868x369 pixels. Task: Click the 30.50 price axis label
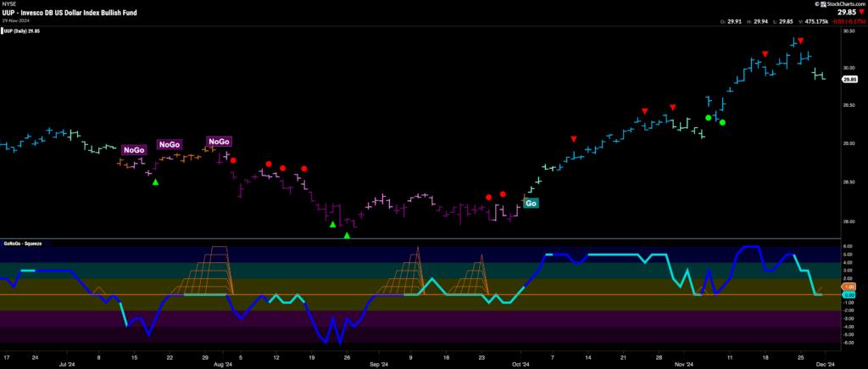pyautogui.click(x=848, y=31)
